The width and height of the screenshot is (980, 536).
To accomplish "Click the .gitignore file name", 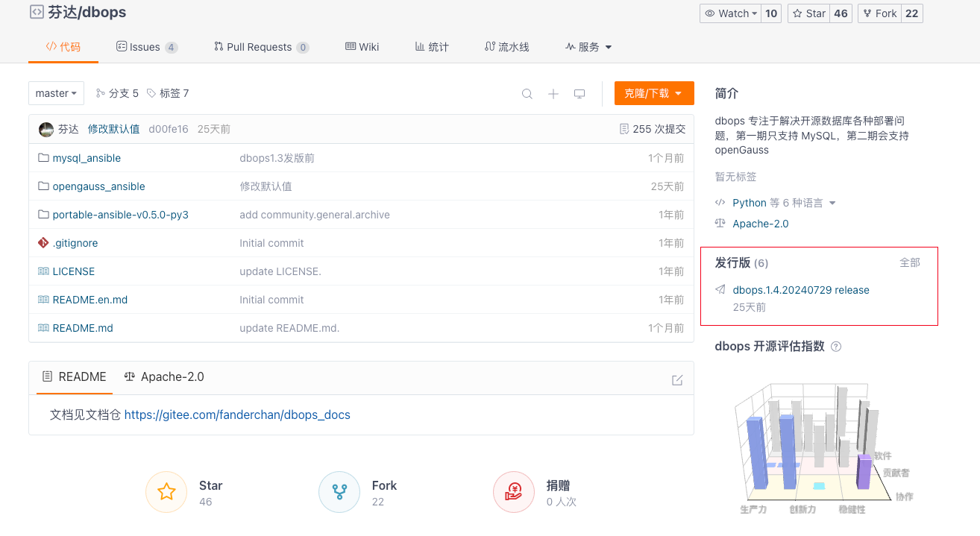I will 75,243.
